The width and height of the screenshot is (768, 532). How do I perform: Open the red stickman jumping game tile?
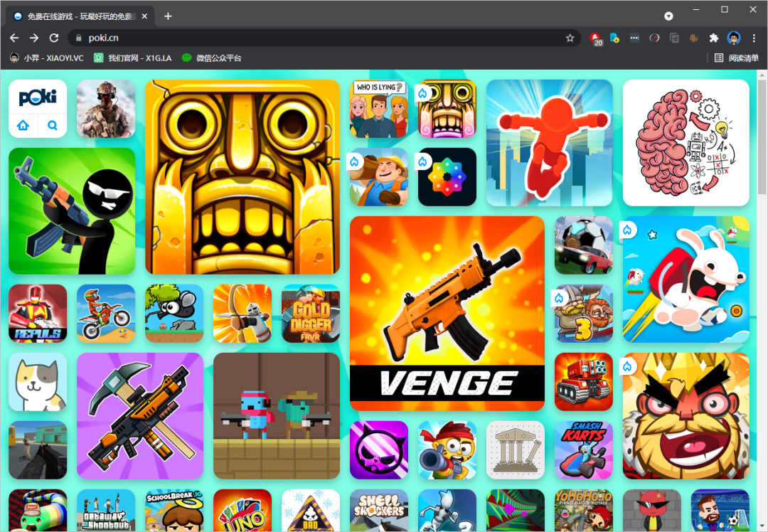point(550,143)
